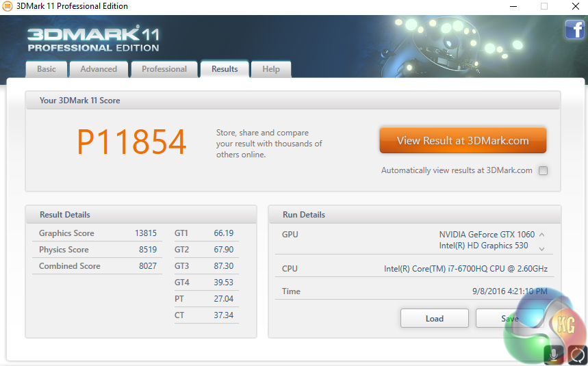Select Physics Score value 8519
The height and width of the screenshot is (366, 588).
pos(148,250)
